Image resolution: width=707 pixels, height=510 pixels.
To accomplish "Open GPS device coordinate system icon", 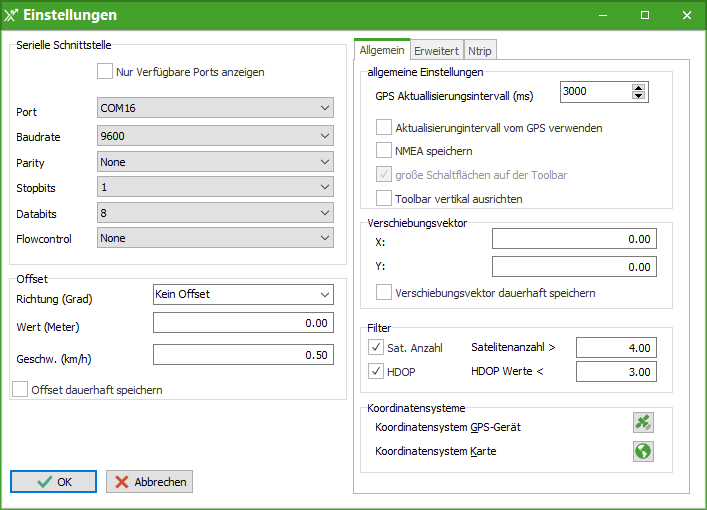I will 643,423.
